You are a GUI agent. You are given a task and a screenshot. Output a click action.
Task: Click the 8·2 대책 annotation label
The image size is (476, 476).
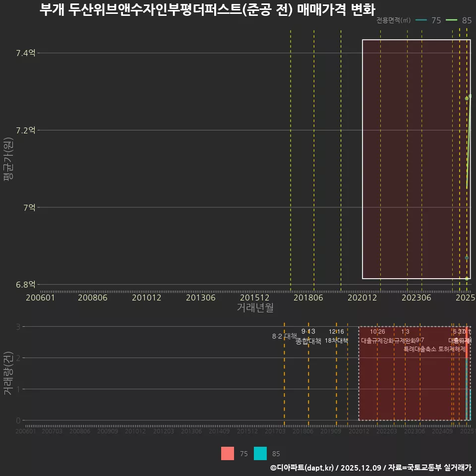pos(285,335)
